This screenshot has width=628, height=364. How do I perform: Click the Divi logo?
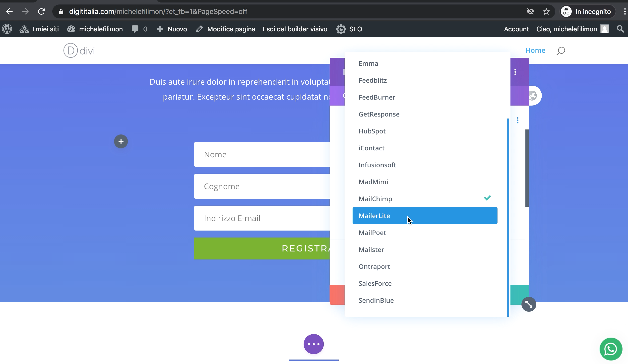click(x=79, y=50)
